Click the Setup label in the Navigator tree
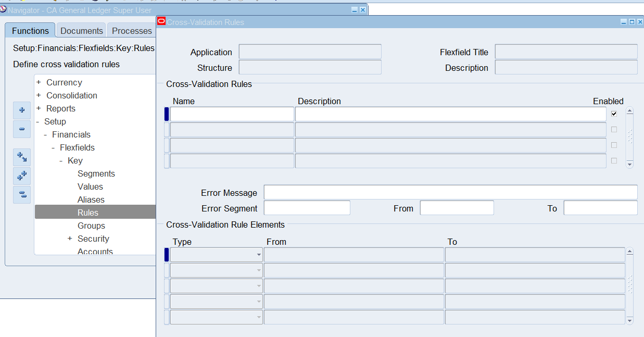Screen dimensions: 644x337 (55, 121)
